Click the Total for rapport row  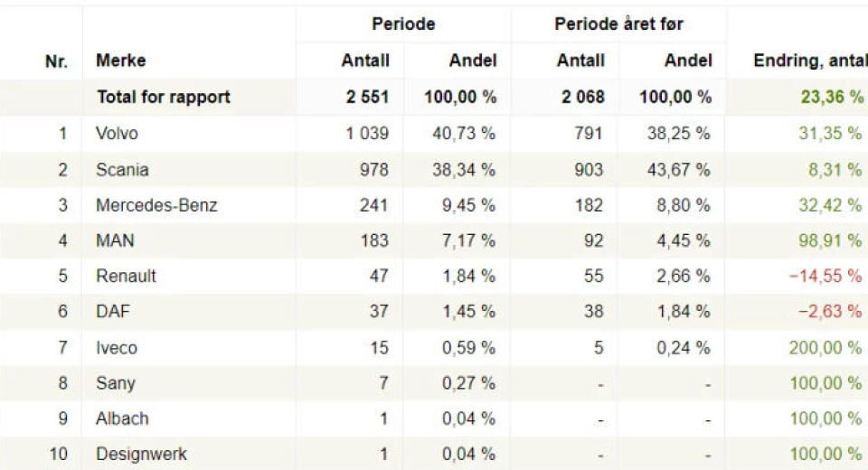163,97
